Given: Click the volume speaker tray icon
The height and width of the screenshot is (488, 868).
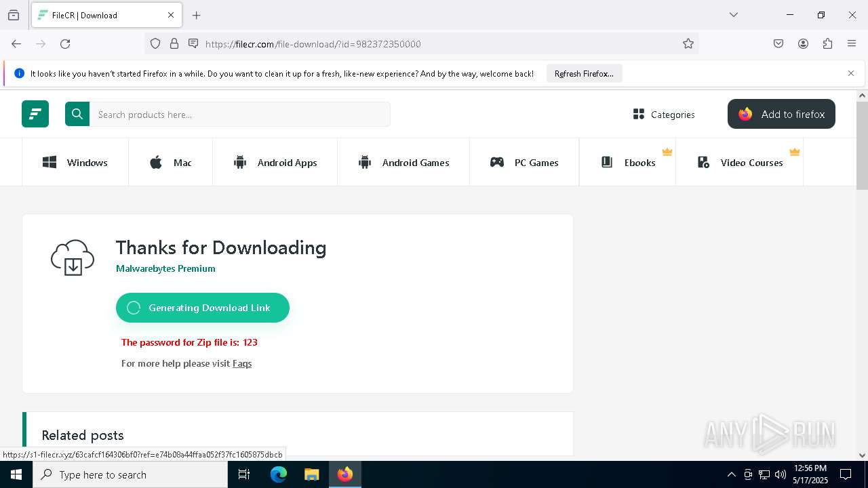Looking at the screenshot, I should pyautogui.click(x=781, y=474).
